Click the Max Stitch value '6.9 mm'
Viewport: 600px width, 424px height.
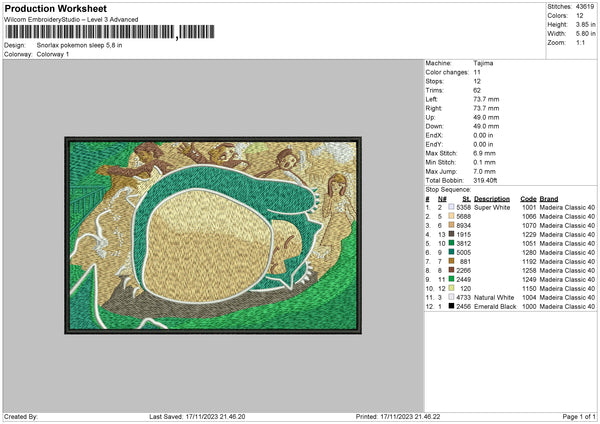(x=484, y=153)
